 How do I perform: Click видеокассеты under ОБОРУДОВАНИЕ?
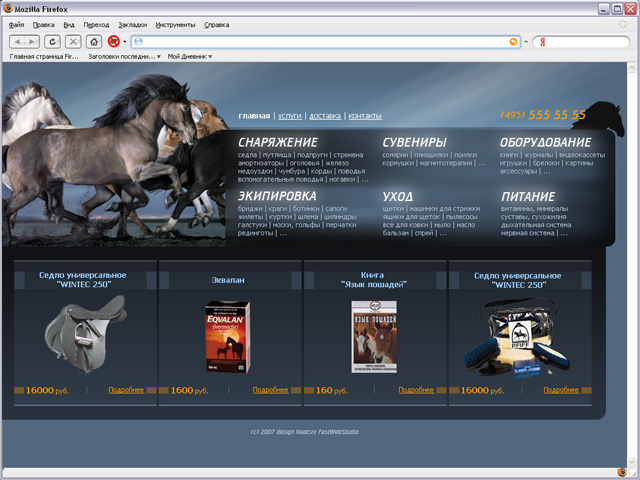pyautogui.click(x=582, y=155)
